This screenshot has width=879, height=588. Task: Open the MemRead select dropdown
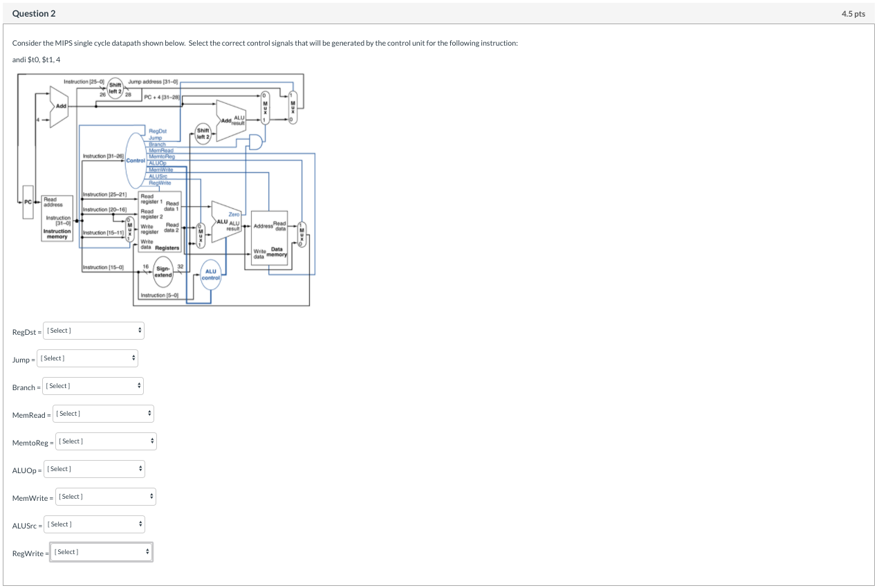102,413
